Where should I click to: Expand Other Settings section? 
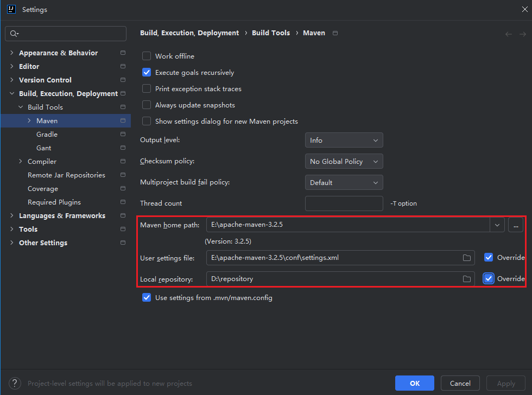pos(12,243)
